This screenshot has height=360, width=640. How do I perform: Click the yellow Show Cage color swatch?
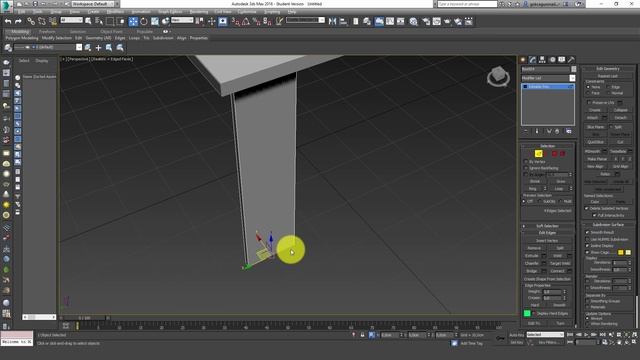(x=620, y=253)
